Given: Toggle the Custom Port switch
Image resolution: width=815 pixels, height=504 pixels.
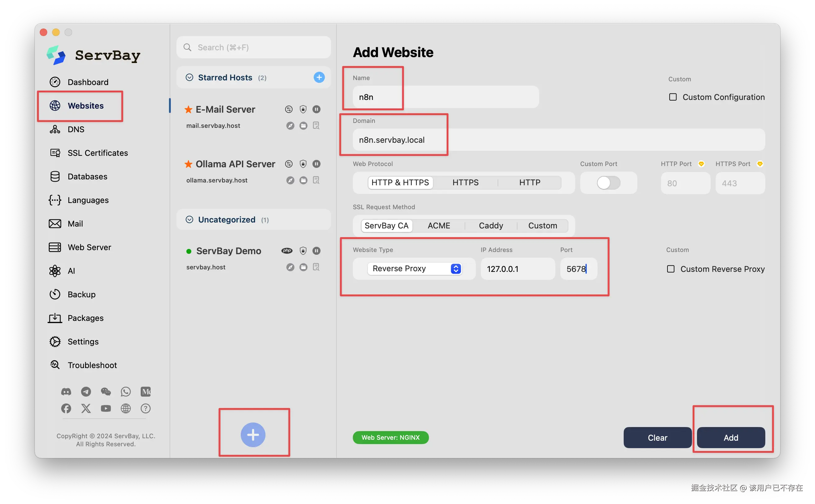Looking at the screenshot, I should coord(608,183).
